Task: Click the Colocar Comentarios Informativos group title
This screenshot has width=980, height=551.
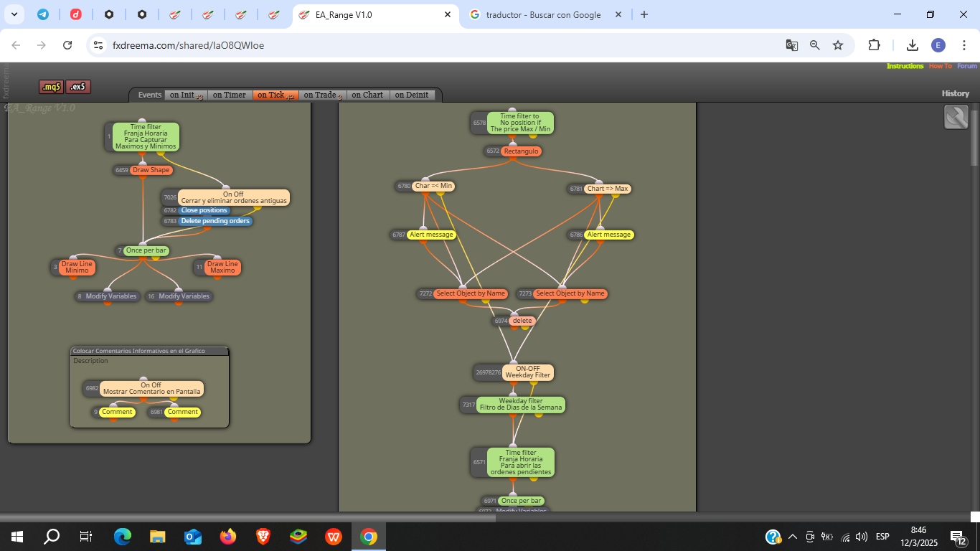Action: [139, 351]
